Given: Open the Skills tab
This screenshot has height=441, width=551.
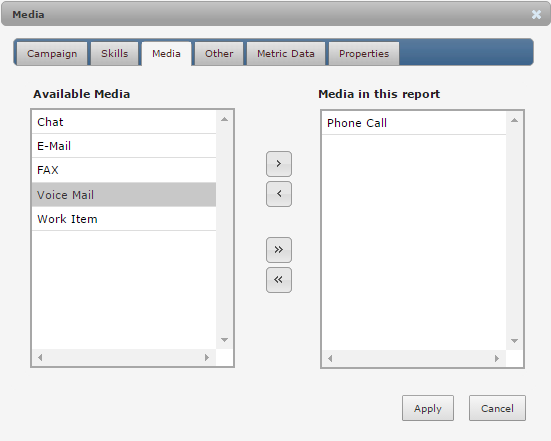Looking at the screenshot, I should click(x=115, y=54).
